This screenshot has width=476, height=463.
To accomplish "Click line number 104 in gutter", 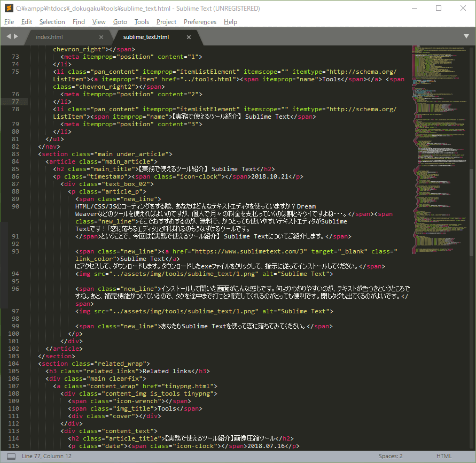I will tap(14, 364).
